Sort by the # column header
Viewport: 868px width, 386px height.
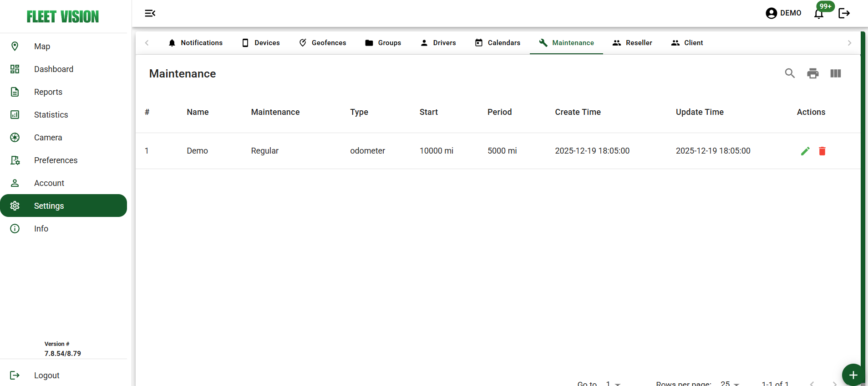tap(147, 112)
